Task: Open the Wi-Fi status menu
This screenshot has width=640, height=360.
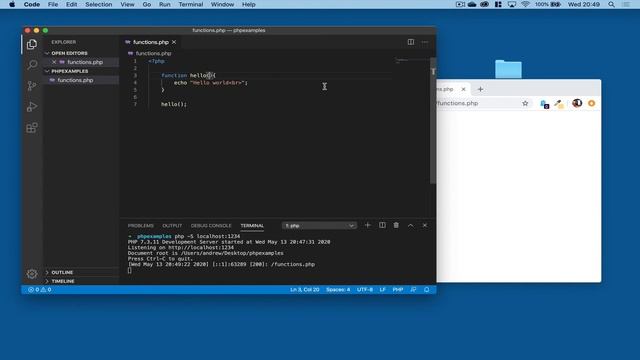Action: tap(525, 4)
